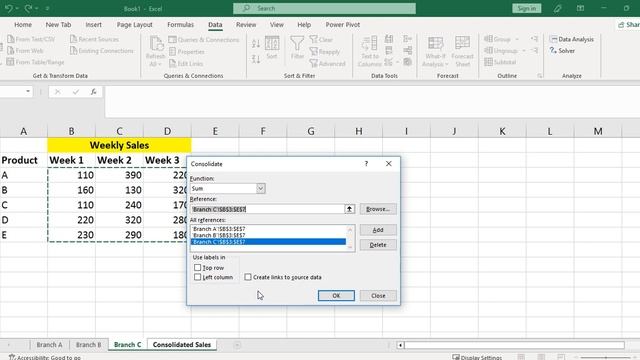Check Create links to source data
Image resolution: width=640 pixels, height=360 pixels.
click(x=248, y=277)
